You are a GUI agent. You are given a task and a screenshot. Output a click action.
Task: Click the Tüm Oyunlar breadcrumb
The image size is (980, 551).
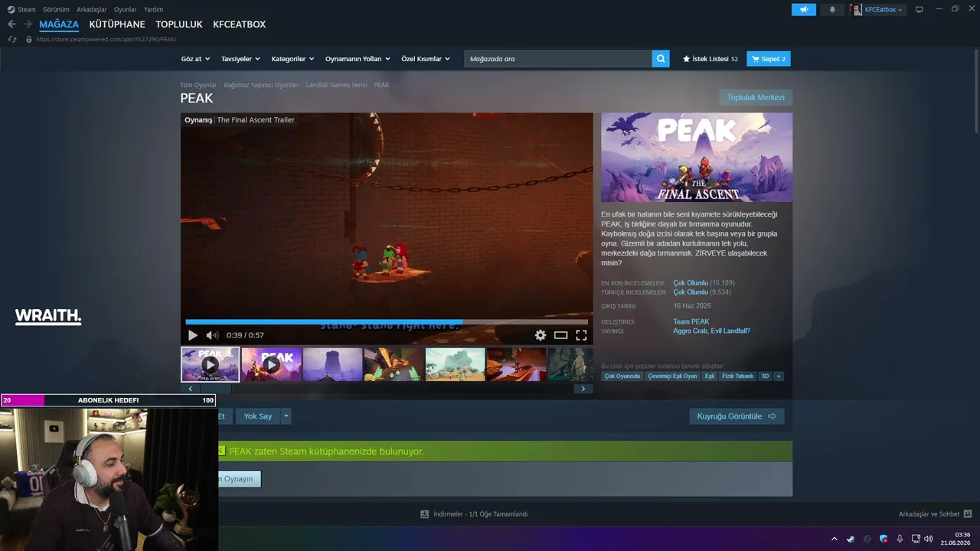(198, 85)
